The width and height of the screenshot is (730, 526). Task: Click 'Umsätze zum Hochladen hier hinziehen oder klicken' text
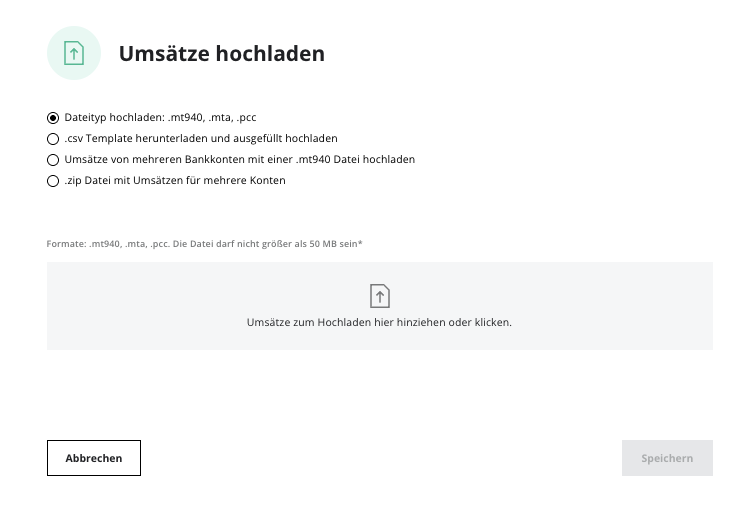379,322
